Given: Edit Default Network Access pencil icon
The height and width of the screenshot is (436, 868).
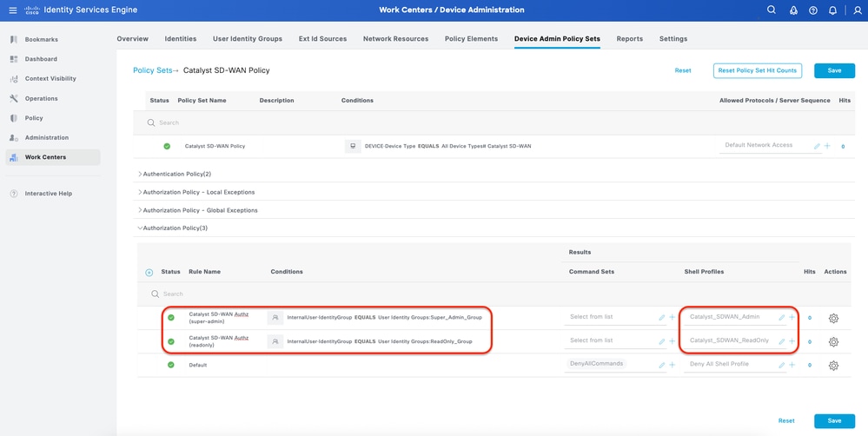Looking at the screenshot, I should pos(817,146).
